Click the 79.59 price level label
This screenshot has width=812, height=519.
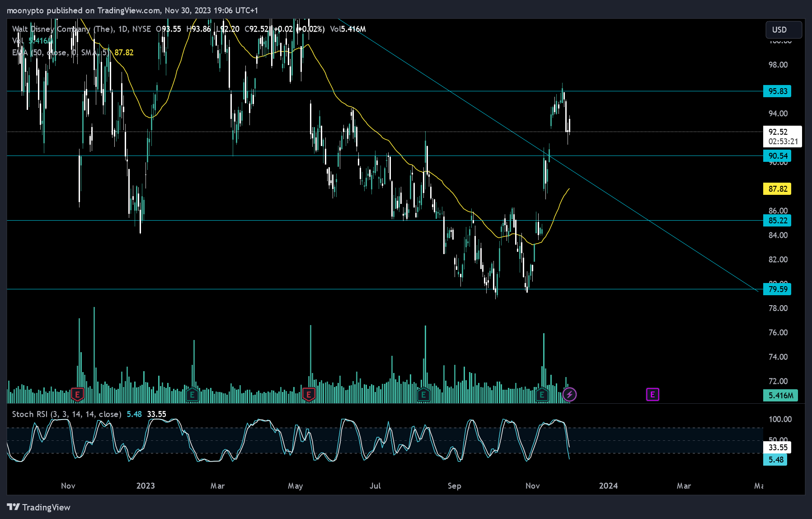tap(777, 289)
